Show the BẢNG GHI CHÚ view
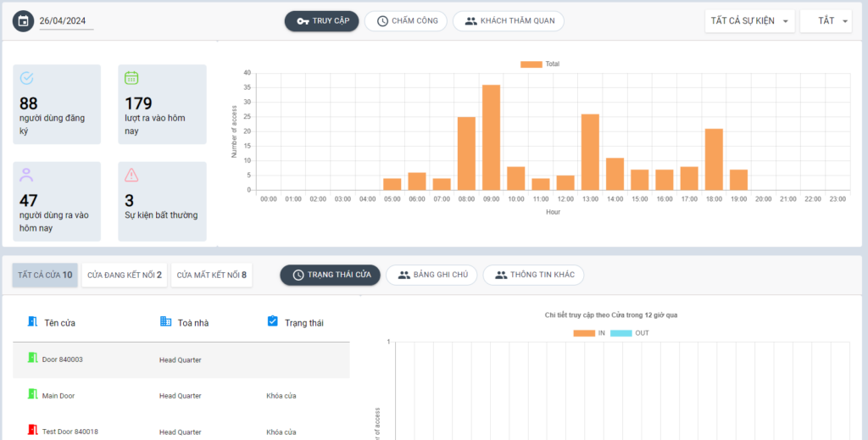868x440 pixels. tap(431, 275)
